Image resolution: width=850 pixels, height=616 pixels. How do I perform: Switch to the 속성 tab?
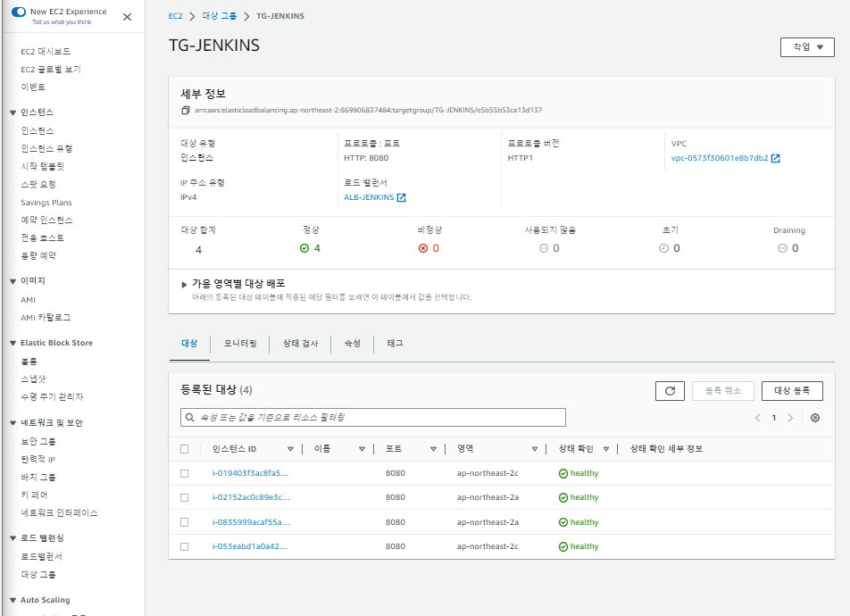[x=353, y=343]
